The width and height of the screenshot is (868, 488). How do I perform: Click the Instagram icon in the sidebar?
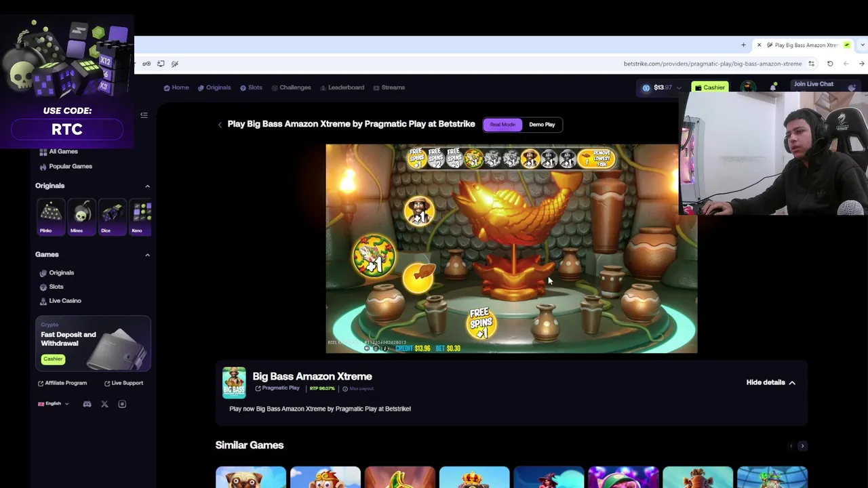pyautogui.click(x=122, y=404)
